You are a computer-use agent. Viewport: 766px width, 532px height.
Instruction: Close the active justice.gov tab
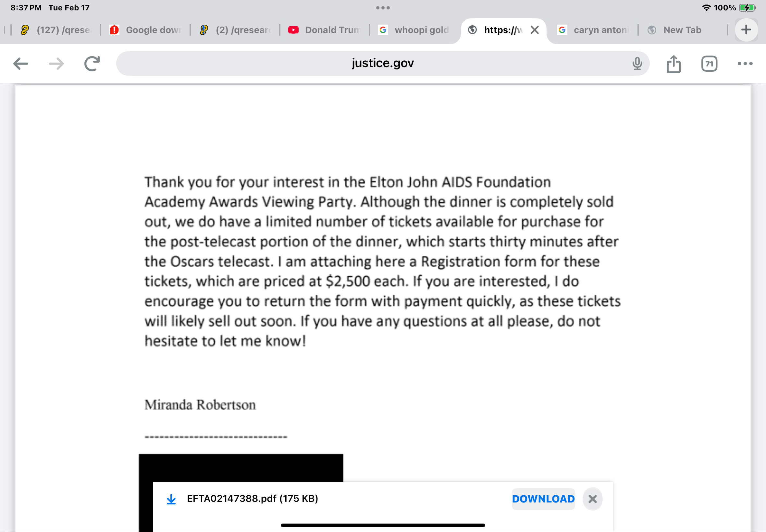(535, 30)
